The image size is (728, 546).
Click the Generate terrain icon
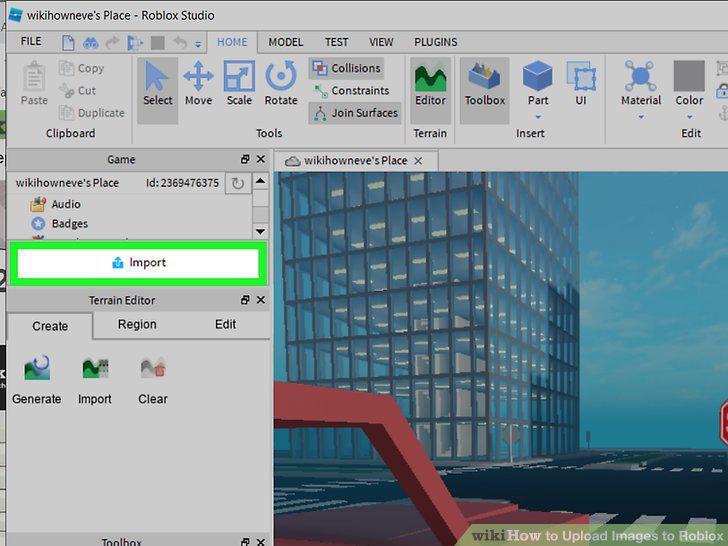pyautogui.click(x=37, y=368)
